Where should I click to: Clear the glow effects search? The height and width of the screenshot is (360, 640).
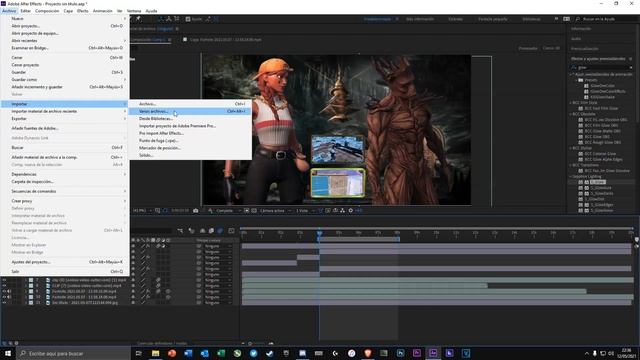[631, 67]
